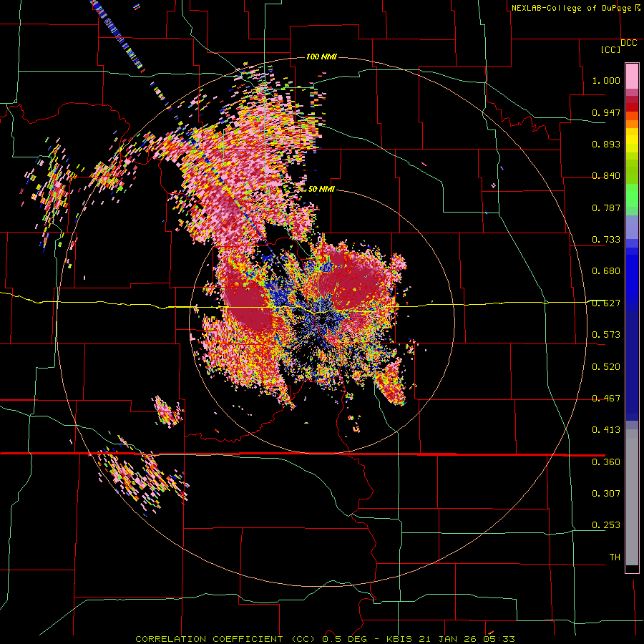Click the 05:33 timestamp in caption

click(498, 639)
